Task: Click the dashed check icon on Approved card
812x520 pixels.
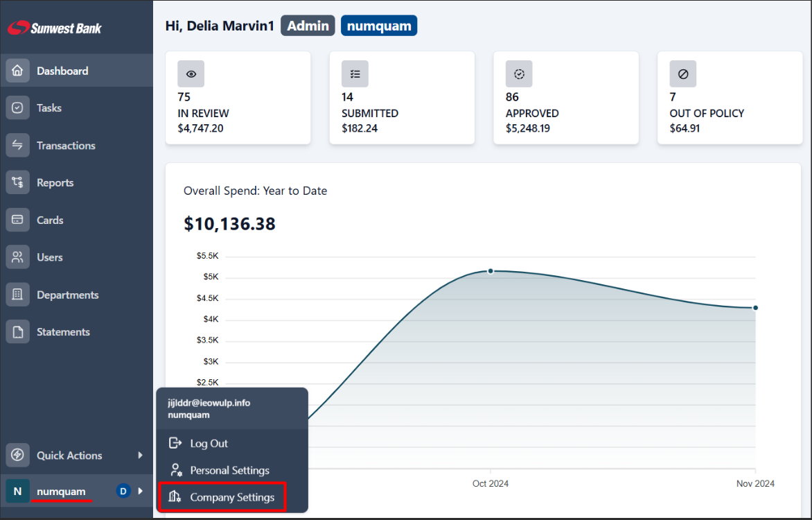Action: pyautogui.click(x=520, y=74)
